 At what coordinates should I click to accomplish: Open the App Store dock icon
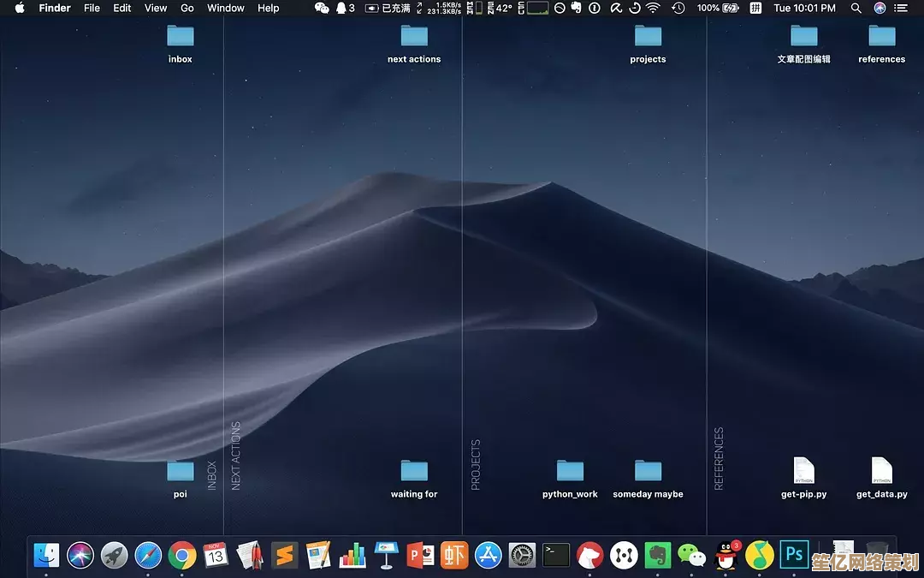(488, 556)
